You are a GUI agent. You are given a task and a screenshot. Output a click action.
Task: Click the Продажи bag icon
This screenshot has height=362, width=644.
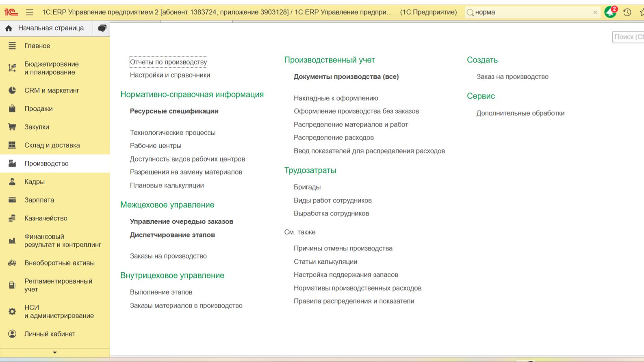(x=12, y=109)
